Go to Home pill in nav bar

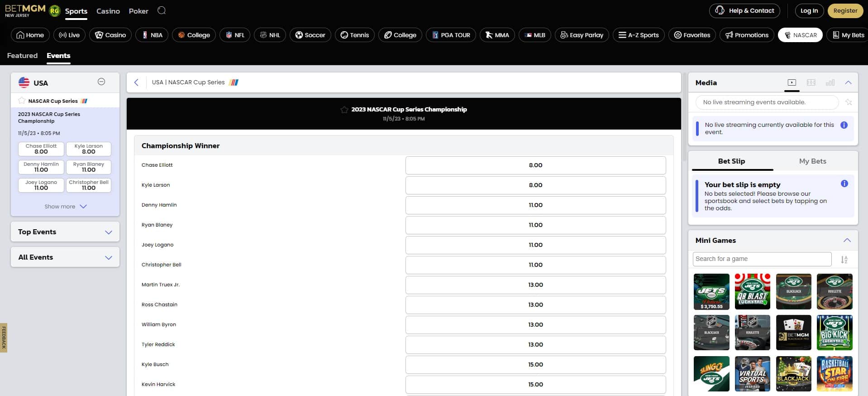(30, 35)
